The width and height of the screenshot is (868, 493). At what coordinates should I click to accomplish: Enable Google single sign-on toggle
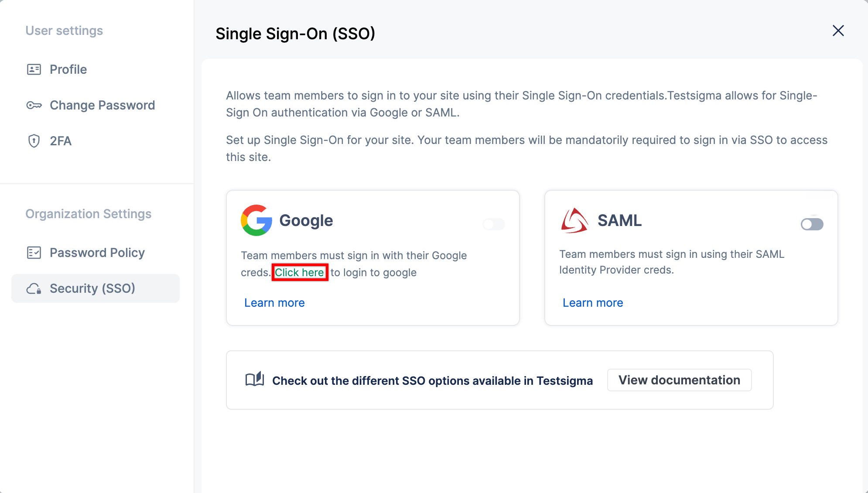coord(493,224)
